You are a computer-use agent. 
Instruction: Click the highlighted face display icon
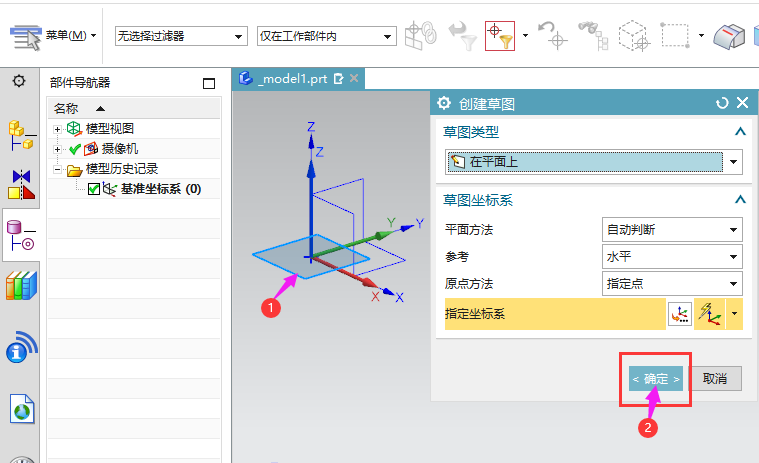tap(729, 36)
